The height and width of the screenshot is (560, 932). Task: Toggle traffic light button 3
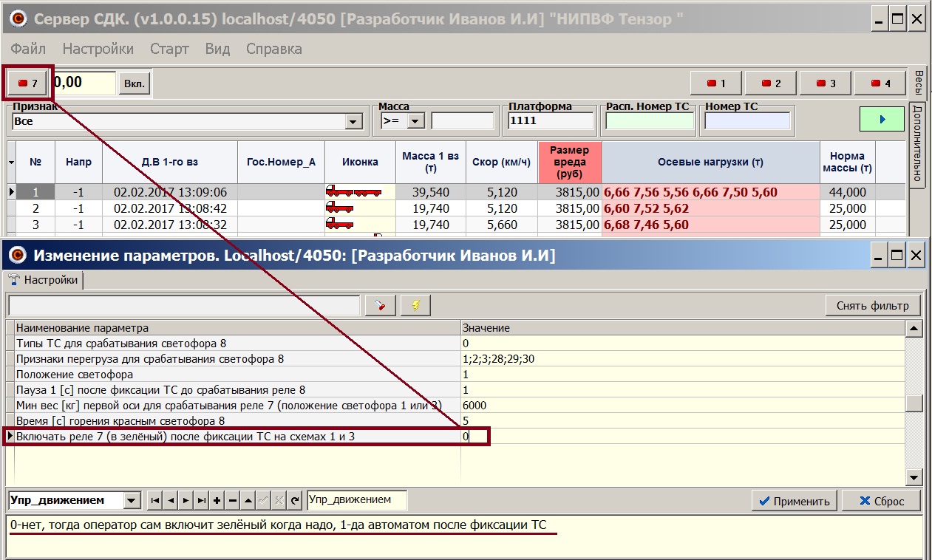point(826,83)
